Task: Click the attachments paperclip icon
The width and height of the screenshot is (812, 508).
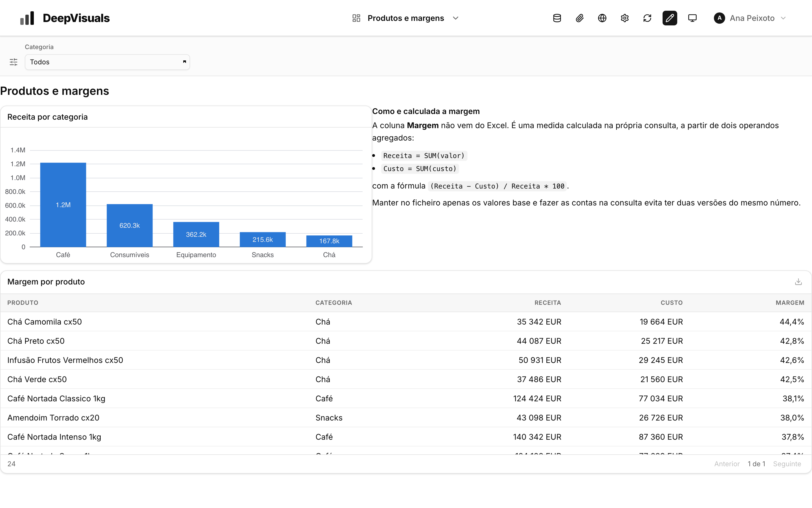Action: click(579, 18)
